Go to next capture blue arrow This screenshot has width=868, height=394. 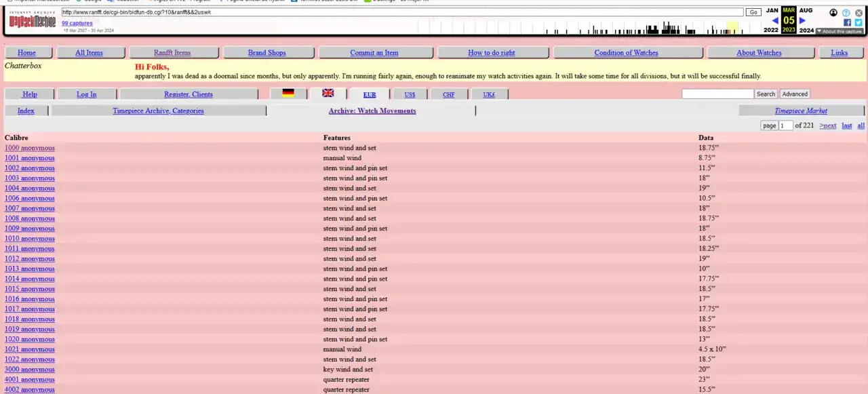click(x=802, y=20)
